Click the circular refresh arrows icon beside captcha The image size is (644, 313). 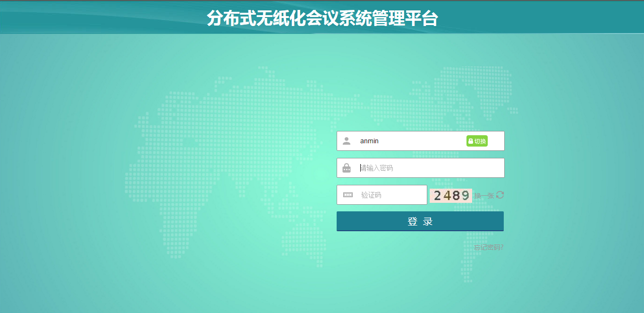pos(500,195)
